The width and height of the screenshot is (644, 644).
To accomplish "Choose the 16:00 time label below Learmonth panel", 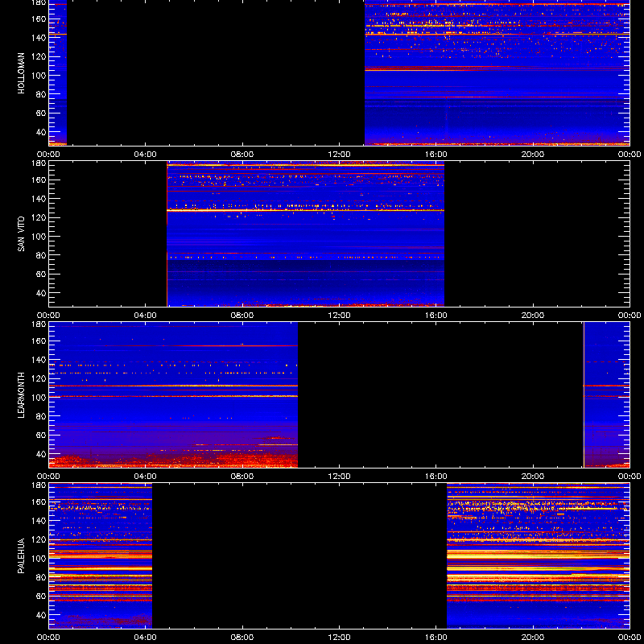I will [436, 477].
